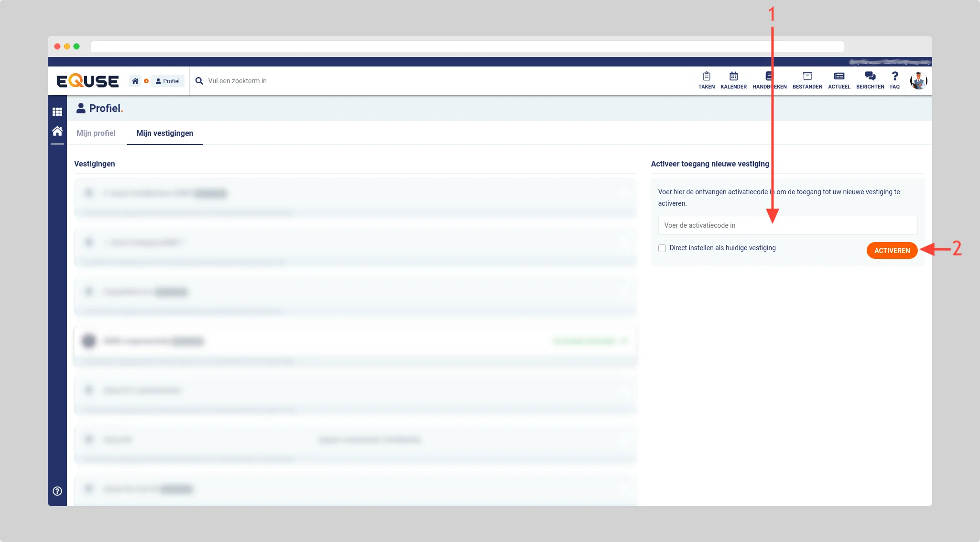Screen dimensions: 980x542
Task: Click the breadcrumb home icon
Action: point(135,81)
